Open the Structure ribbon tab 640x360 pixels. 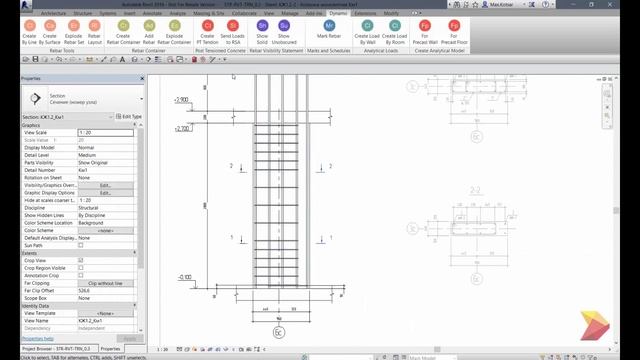83,13
